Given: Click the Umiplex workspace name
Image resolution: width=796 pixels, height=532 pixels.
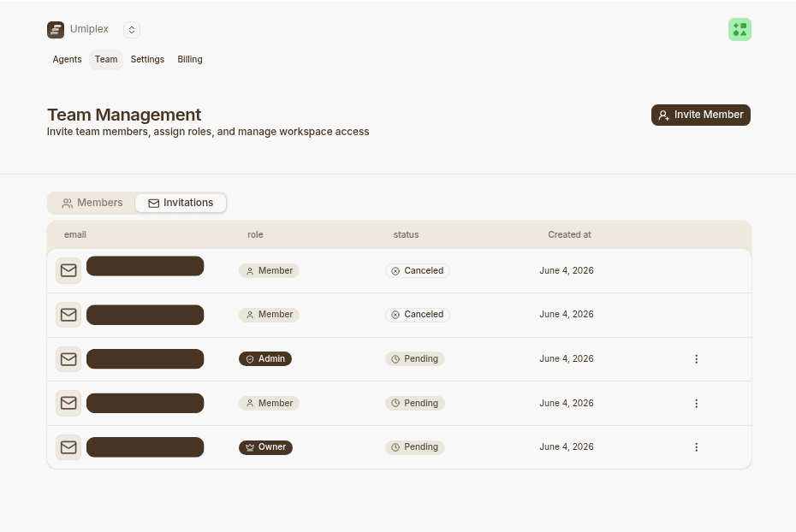Looking at the screenshot, I should click(x=89, y=29).
